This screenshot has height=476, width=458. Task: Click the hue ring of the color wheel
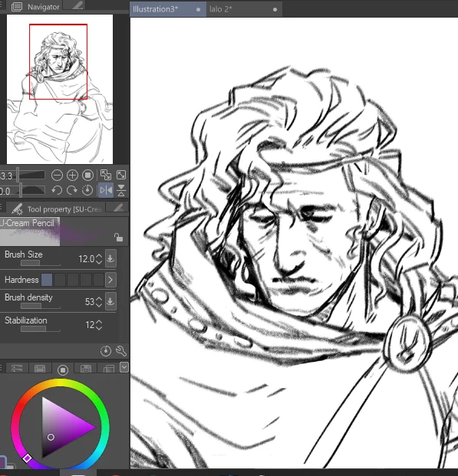coord(60,382)
